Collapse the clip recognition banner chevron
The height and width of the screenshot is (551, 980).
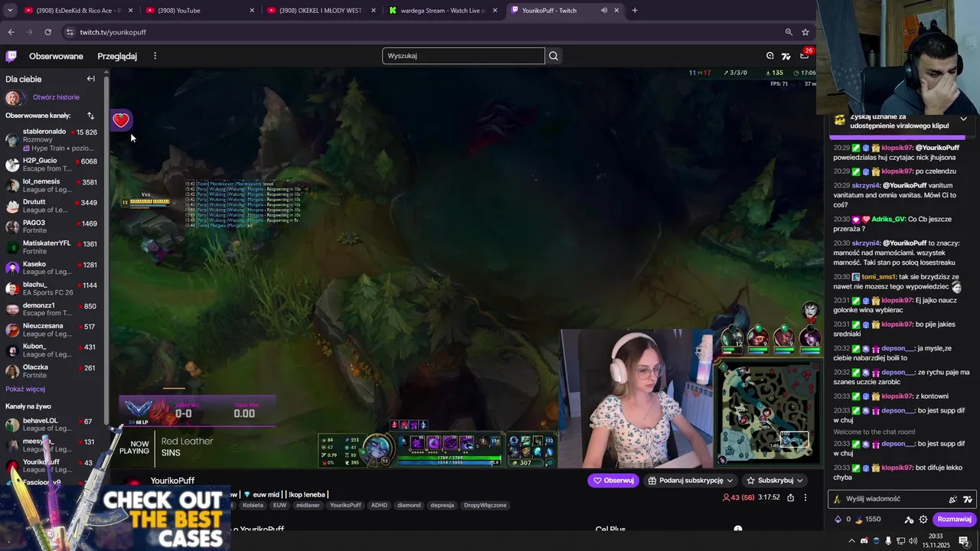(963, 119)
